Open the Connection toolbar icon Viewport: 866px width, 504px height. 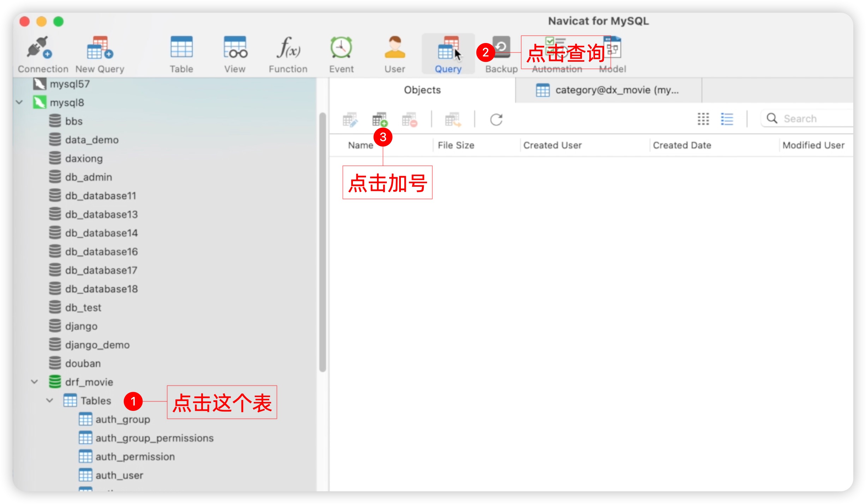(43, 54)
